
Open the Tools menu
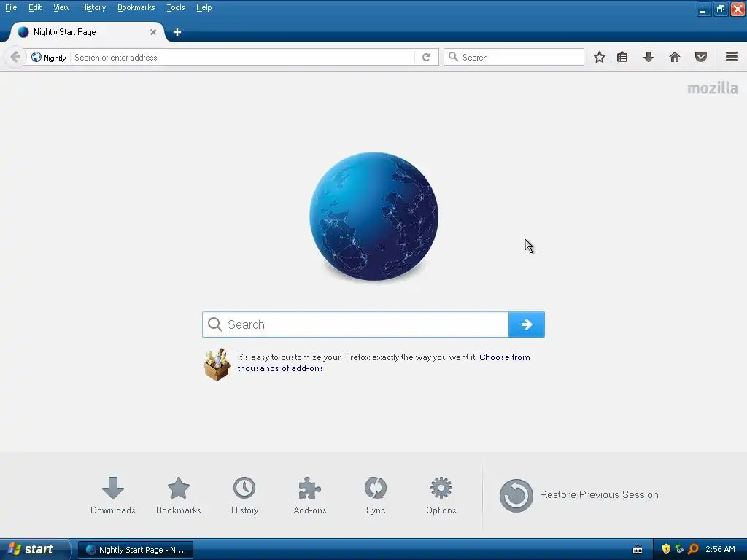point(175,7)
